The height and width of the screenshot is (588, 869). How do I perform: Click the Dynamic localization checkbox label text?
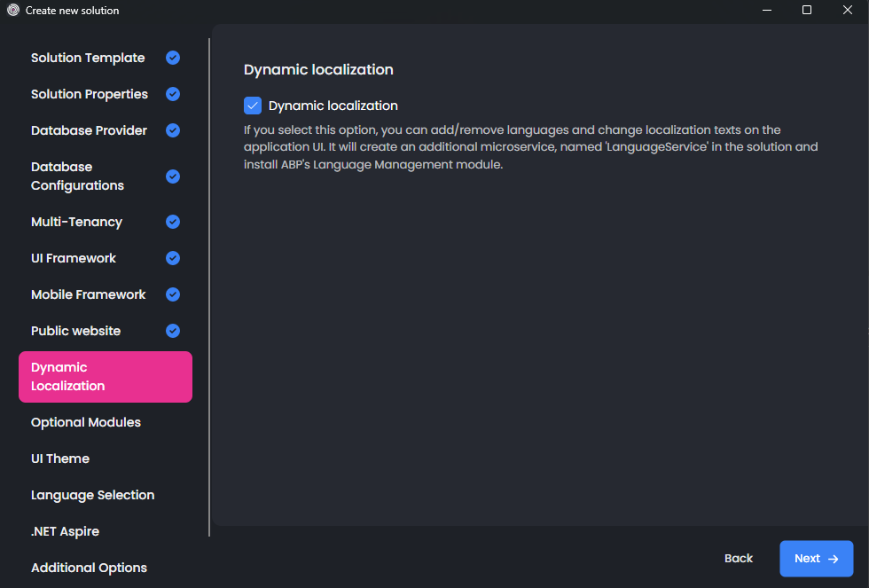(x=333, y=106)
